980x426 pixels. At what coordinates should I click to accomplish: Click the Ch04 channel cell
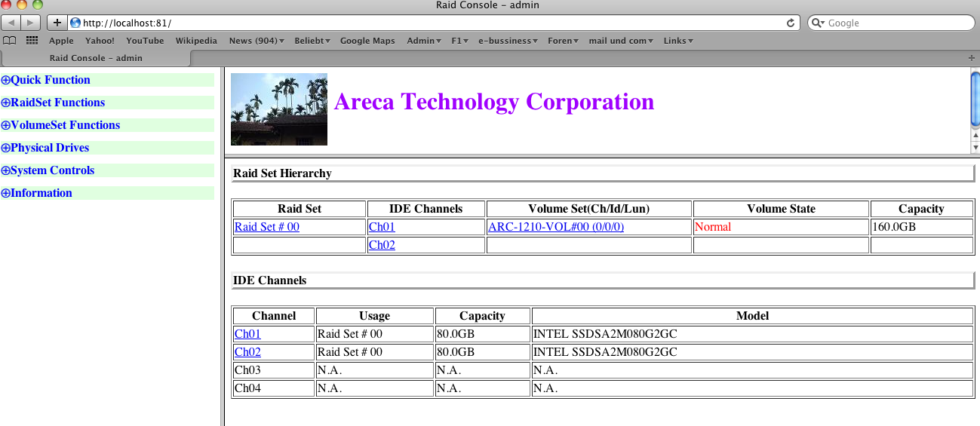pyautogui.click(x=274, y=388)
